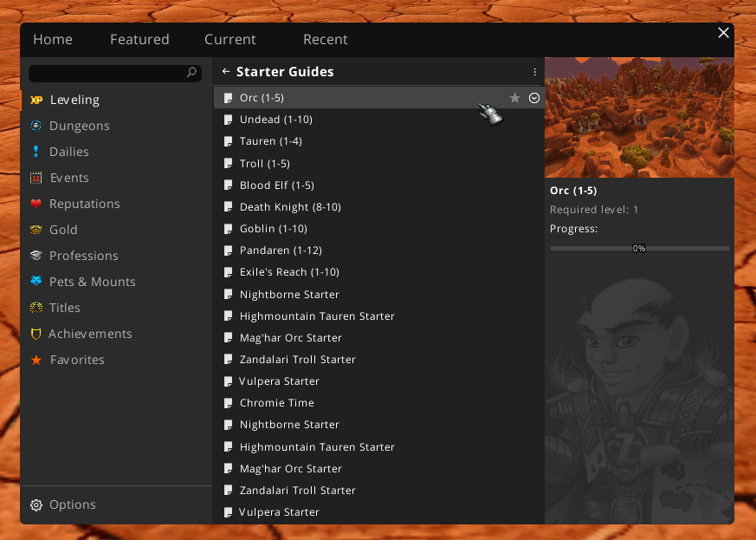Close the guide viewer window
The height and width of the screenshot is (540, 756).
(x=723, y=33)
